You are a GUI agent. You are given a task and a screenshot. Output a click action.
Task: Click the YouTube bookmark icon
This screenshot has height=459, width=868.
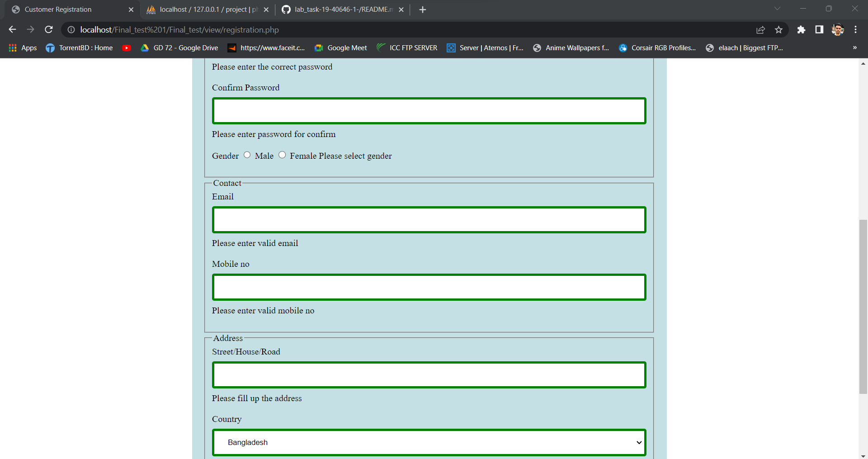127,47
